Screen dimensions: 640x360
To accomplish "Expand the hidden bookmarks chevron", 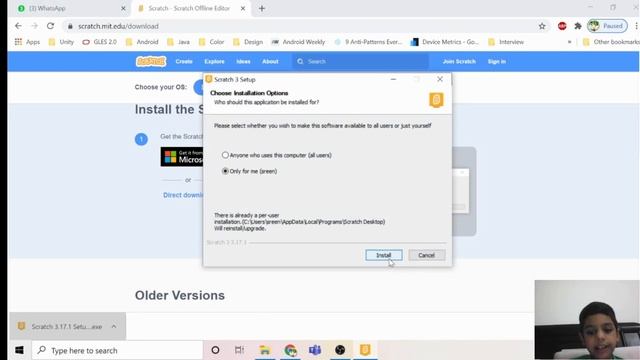I will (569, 42).
